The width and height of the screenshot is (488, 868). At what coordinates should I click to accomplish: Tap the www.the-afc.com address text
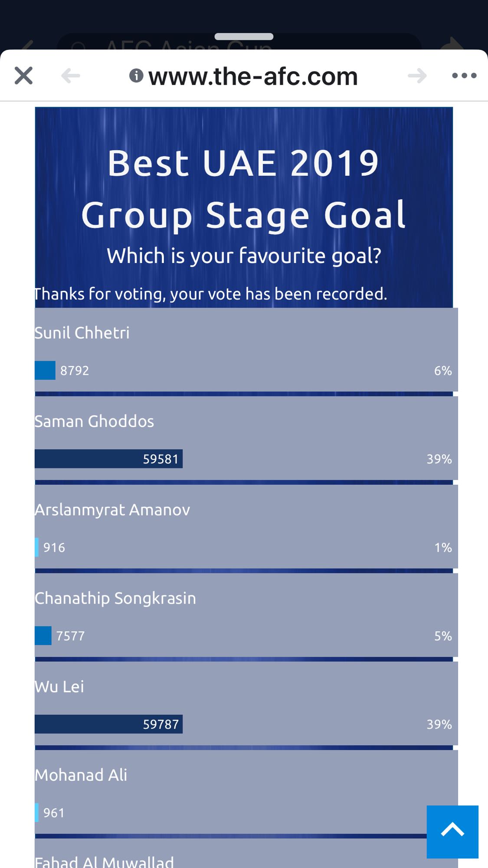point(253,77)
